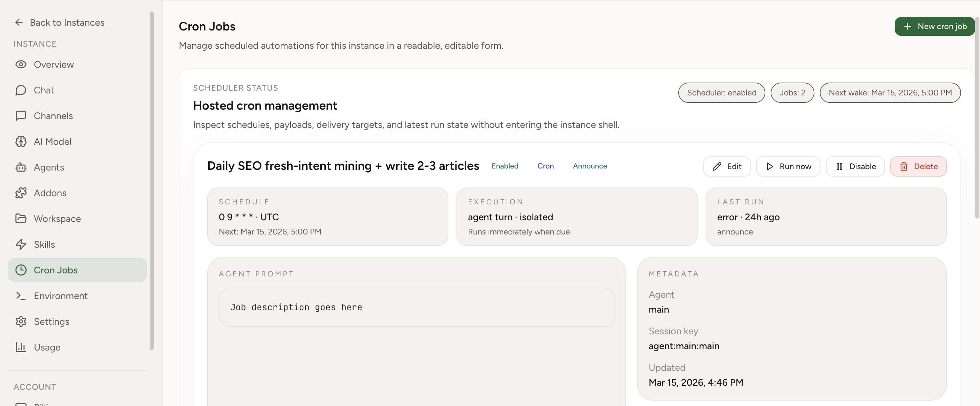The image size is (980, 406).
Task: Select the Skills lightning icon
Action: tap(21, 244)
